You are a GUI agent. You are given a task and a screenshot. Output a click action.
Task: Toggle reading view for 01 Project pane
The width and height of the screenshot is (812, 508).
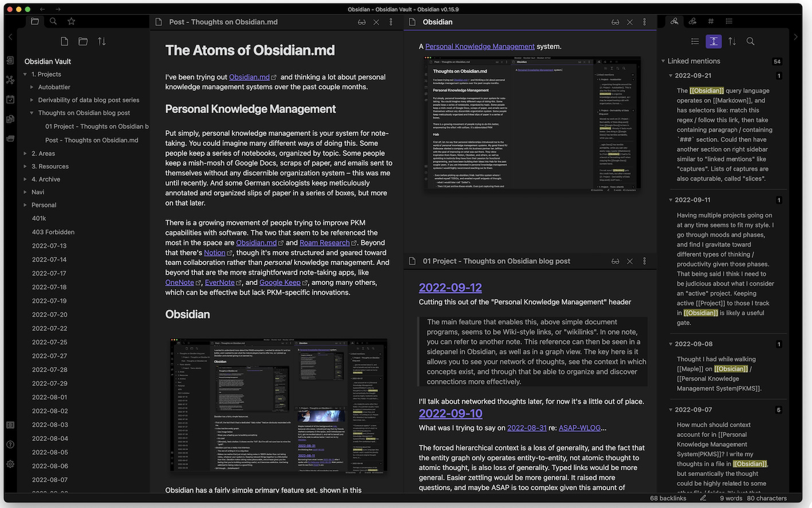click(615, 261)
